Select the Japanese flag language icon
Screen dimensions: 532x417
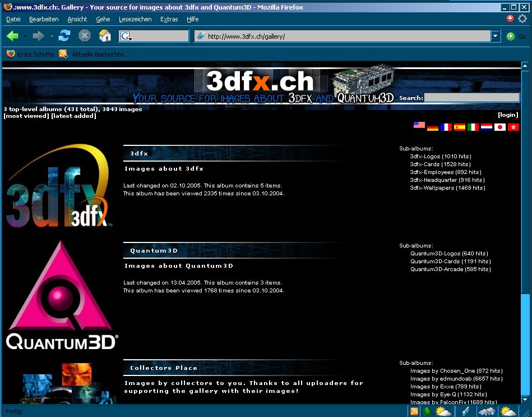point(500,127)
